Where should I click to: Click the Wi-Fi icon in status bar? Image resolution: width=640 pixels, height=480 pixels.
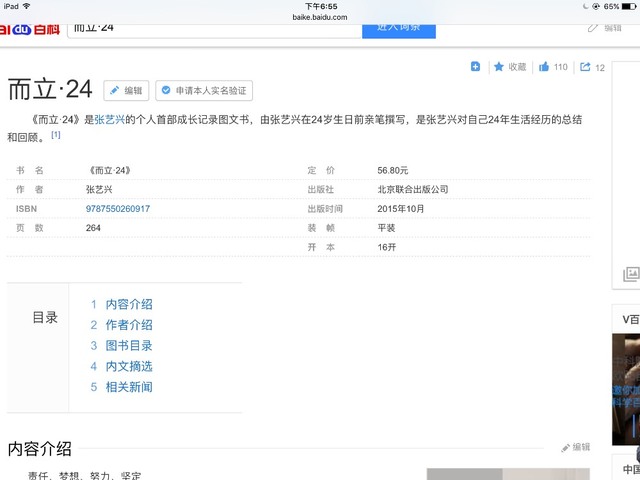point(27,6)
